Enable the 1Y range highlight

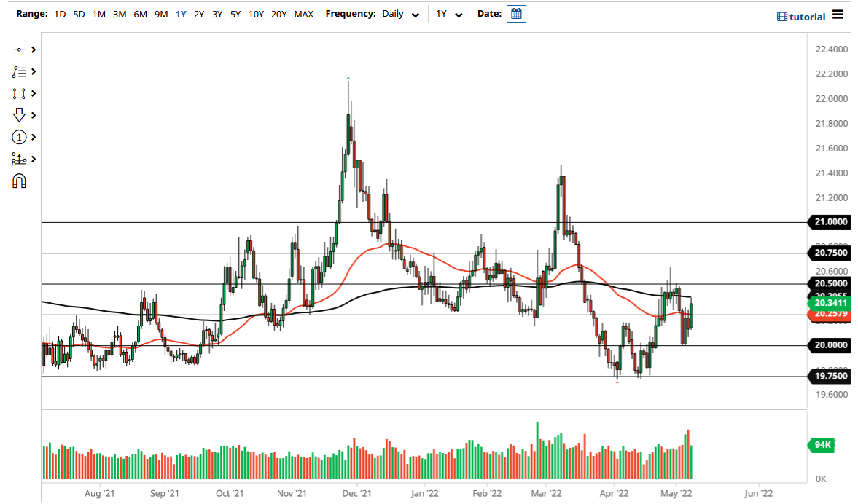pyautogui.click(x=181, y=14)
